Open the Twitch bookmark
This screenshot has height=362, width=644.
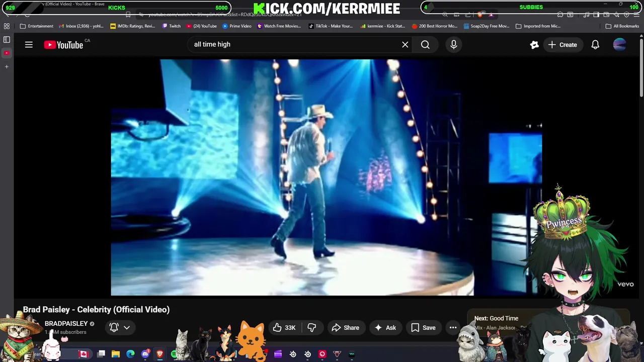tap(171, 26)
